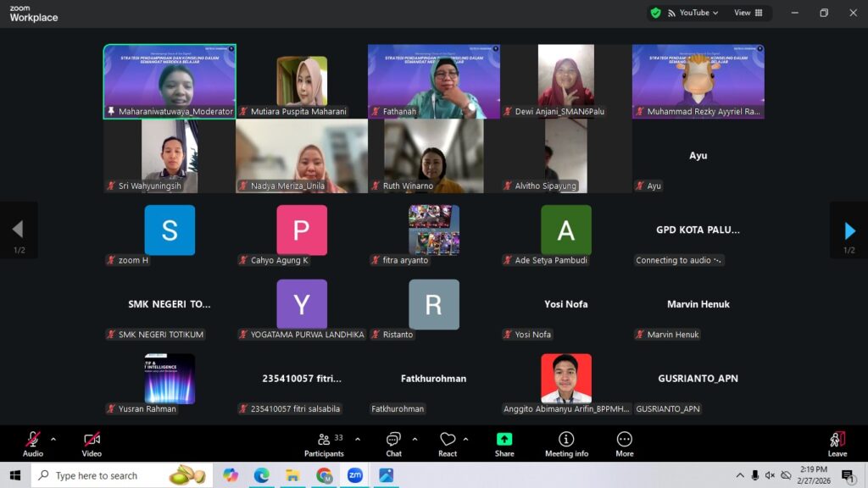This screenshot has width=868, height=488.
Task: Toggle camera with Video button
Action: pyautogui.click(x=92, y=443)
